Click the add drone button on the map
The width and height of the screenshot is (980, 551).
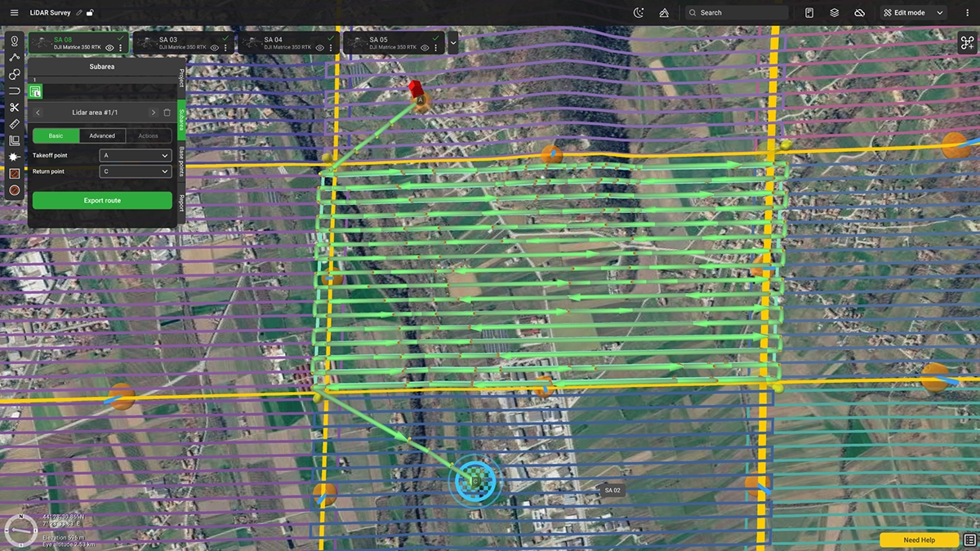coord(967,43)
